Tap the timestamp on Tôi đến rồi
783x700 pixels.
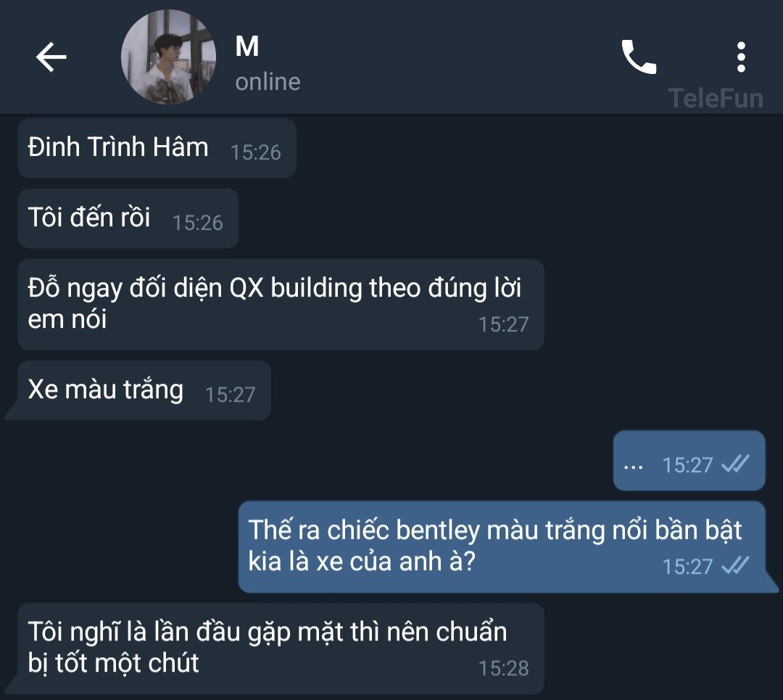(198, 223)
